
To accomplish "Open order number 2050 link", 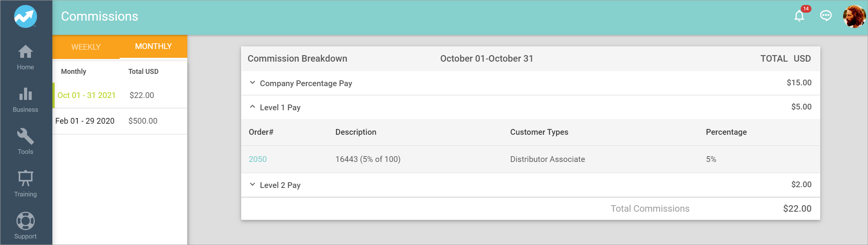I will (x=258, y=159).
